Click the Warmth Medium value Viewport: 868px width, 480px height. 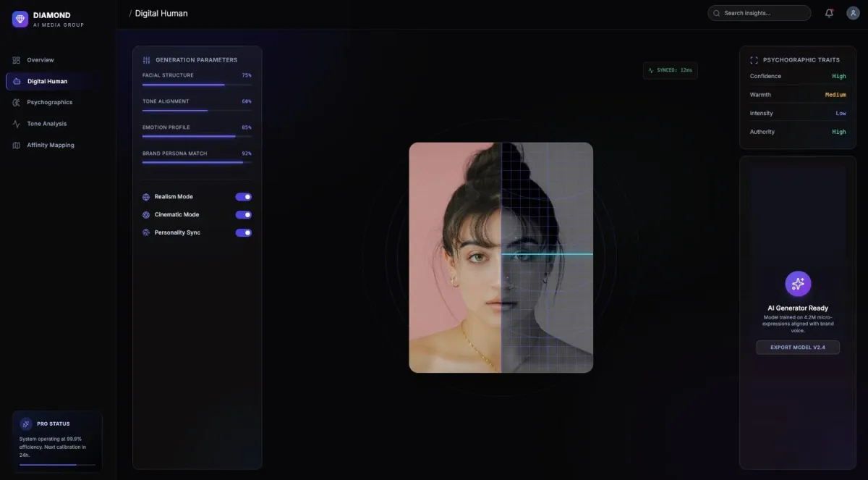tap(835, 95)
